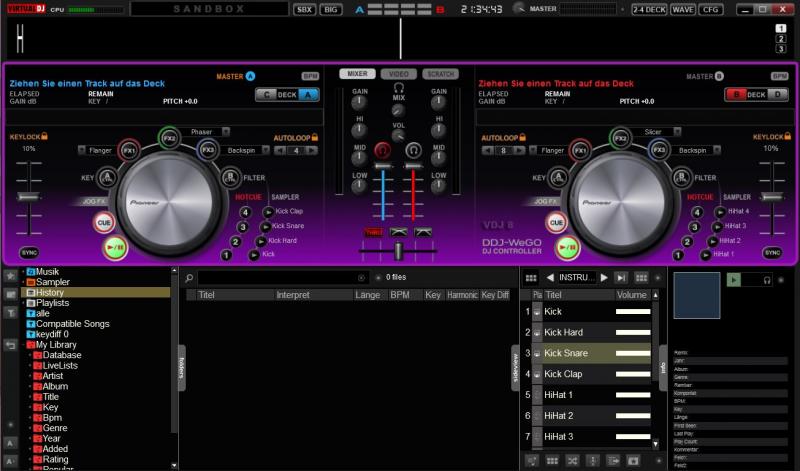Trigger hotcue 4 on left deck
This screenshot has height=471, width=800.
click(245, 212)
